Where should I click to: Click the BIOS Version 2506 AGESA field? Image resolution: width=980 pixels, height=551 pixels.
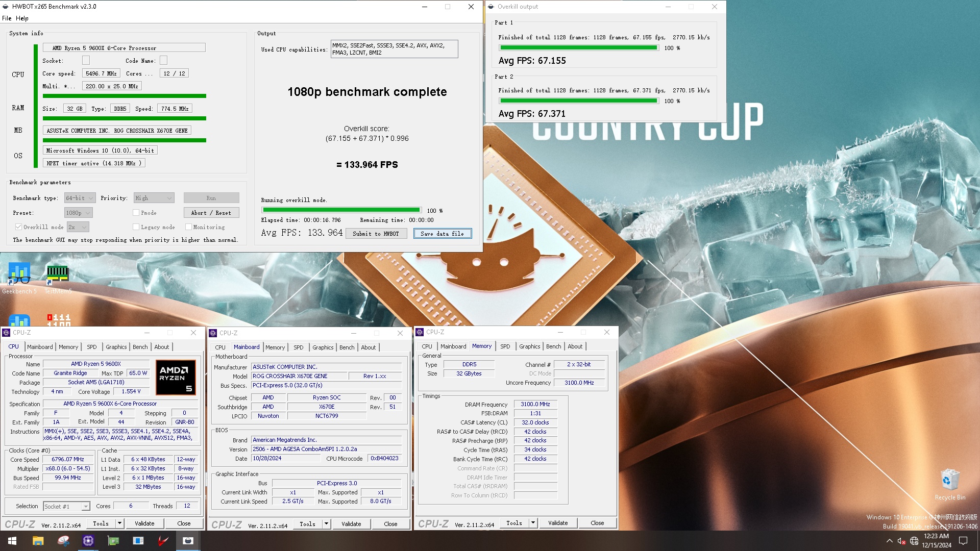(327, 449)
